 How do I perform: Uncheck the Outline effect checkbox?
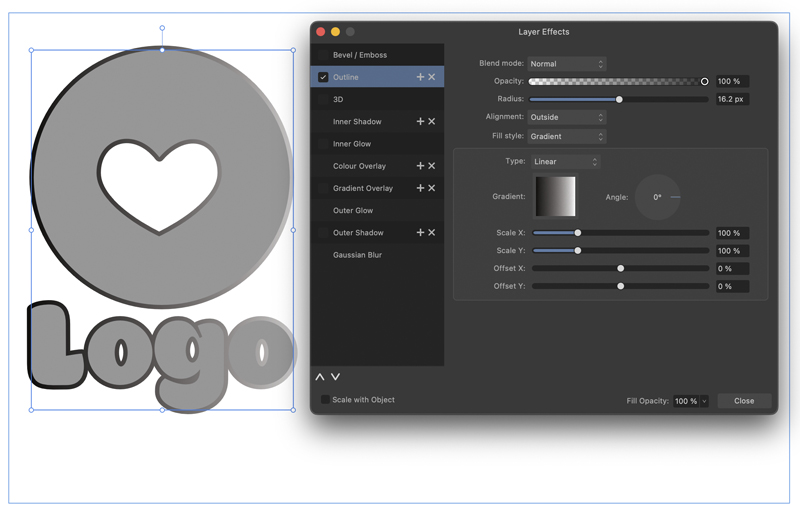point(323,77)
